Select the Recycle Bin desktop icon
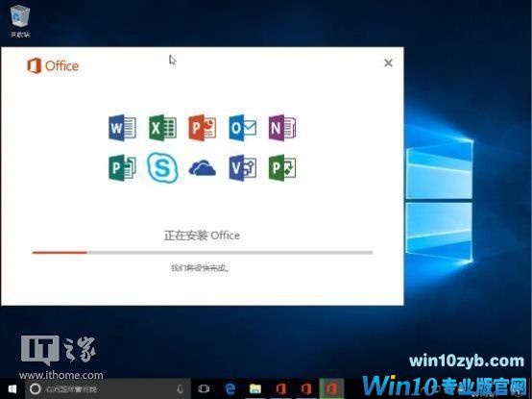 click(x=20, y=21)
